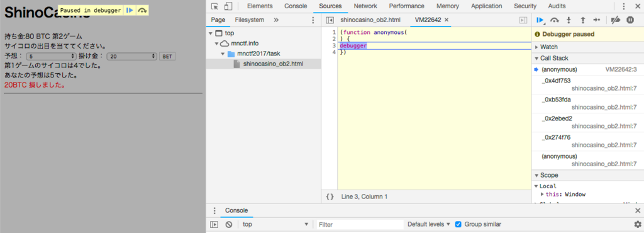The width and height of the screenshot is (644, 233).
Task: Close the VM22642 tab
Action: 447,20
